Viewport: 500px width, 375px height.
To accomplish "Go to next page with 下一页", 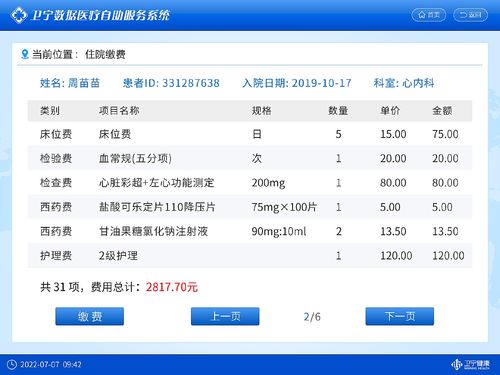I will click(x=400, y=316).
